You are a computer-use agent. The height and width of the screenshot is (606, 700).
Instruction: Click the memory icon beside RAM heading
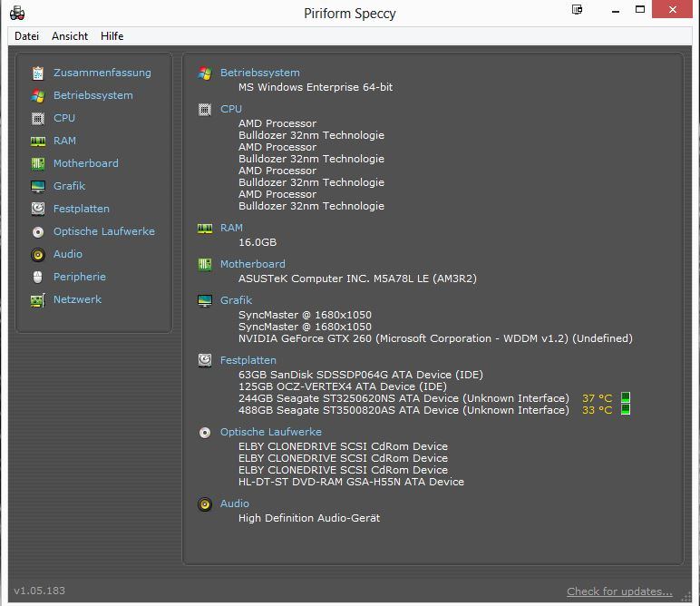pyautogui.click(x=205, y=229)
